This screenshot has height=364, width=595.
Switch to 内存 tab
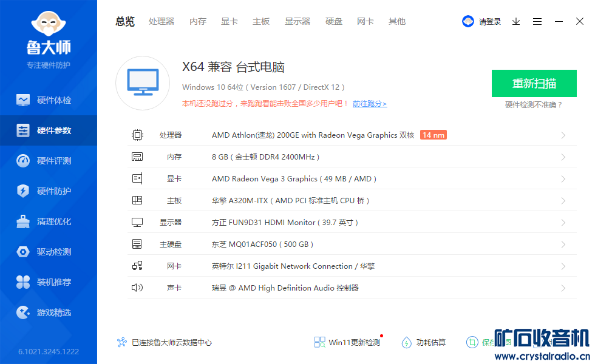(x=198, y=22)
